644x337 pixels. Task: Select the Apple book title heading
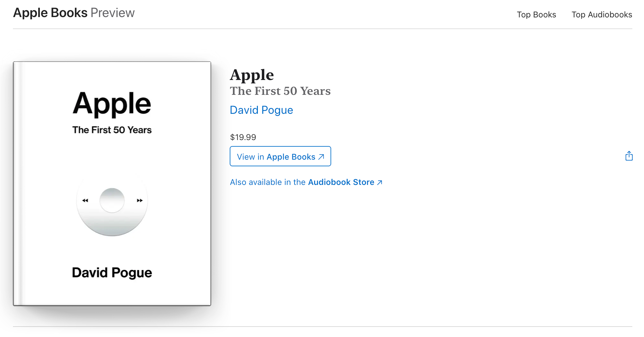point(252,75)
